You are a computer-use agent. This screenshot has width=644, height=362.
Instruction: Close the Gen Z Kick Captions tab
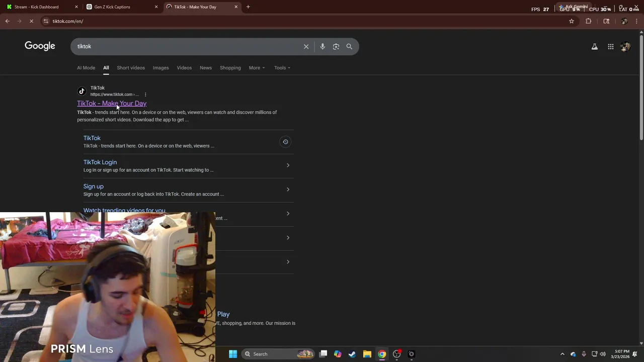tap(156, 7)
